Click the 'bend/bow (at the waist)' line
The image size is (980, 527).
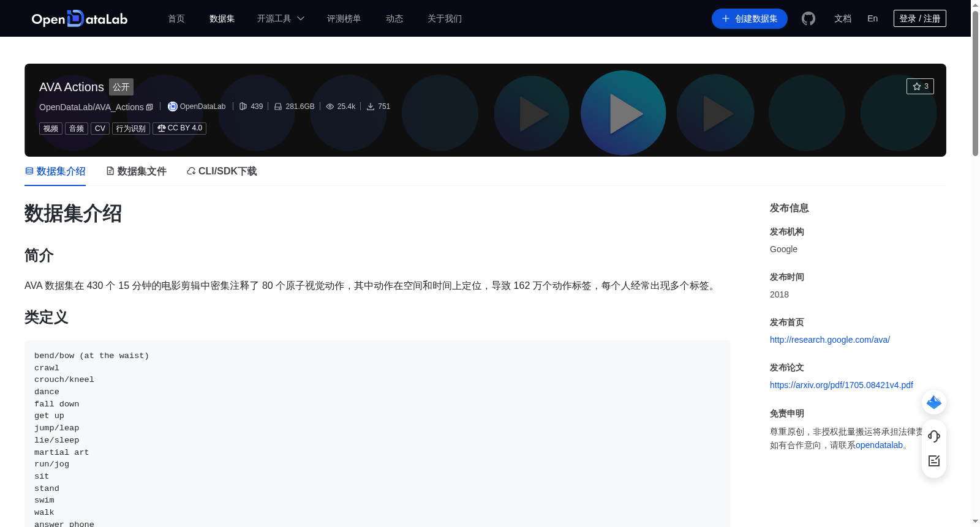coord(92,356)
